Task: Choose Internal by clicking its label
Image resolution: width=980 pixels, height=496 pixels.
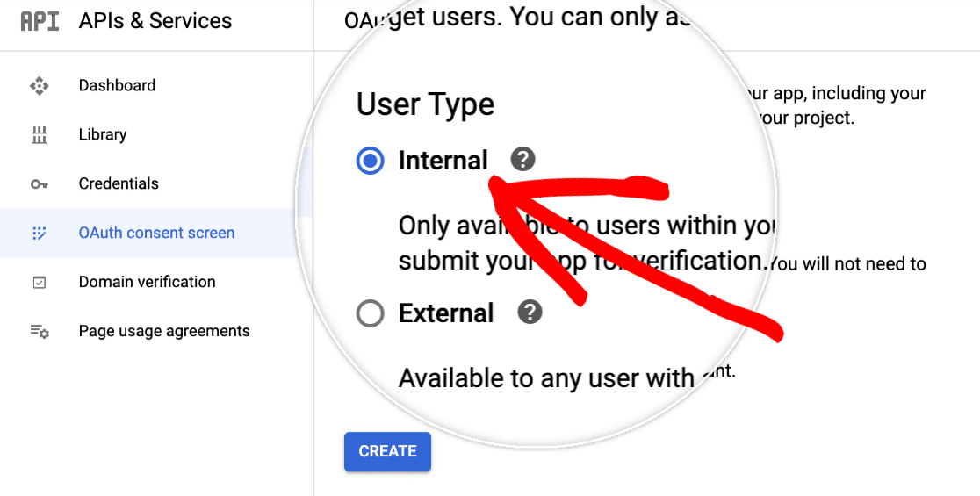Action: 443,161
